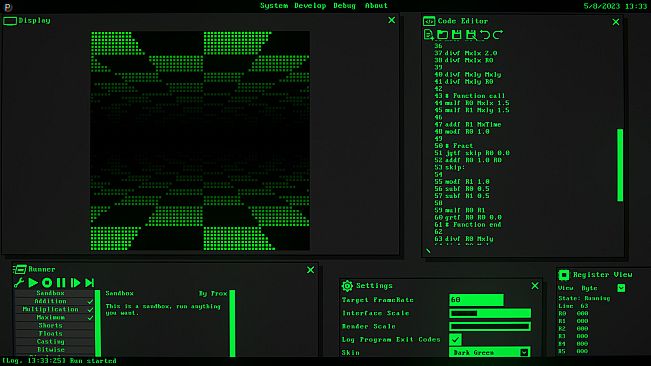
Task: Close the Runner window
Action: [310, 270]
